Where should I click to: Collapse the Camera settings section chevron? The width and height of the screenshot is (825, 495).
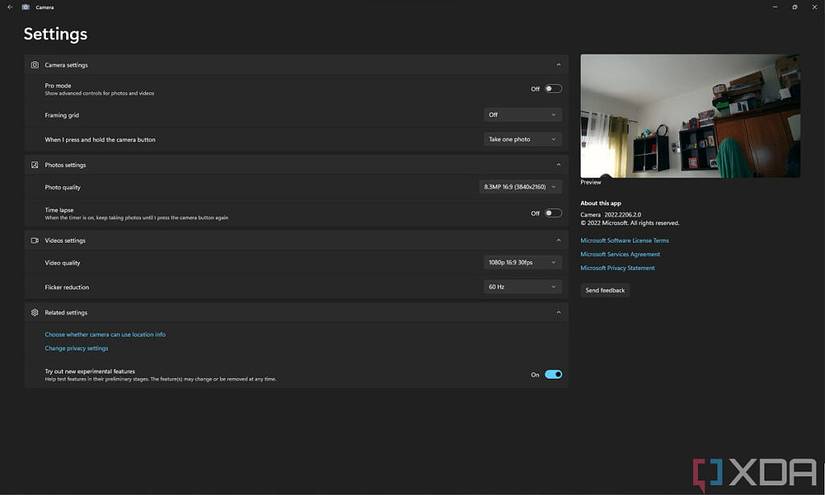[558, 65]
